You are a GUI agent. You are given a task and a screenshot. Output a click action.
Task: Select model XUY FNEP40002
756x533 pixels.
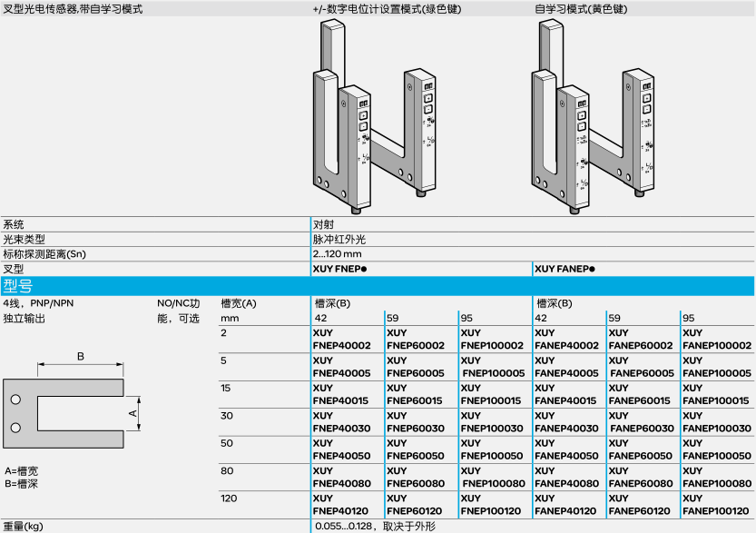tap(341, 340)
